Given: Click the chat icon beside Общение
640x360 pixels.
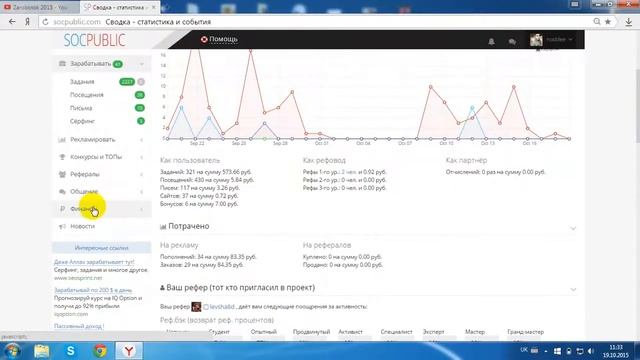Looking at the screenshot, I should [62, 191].
